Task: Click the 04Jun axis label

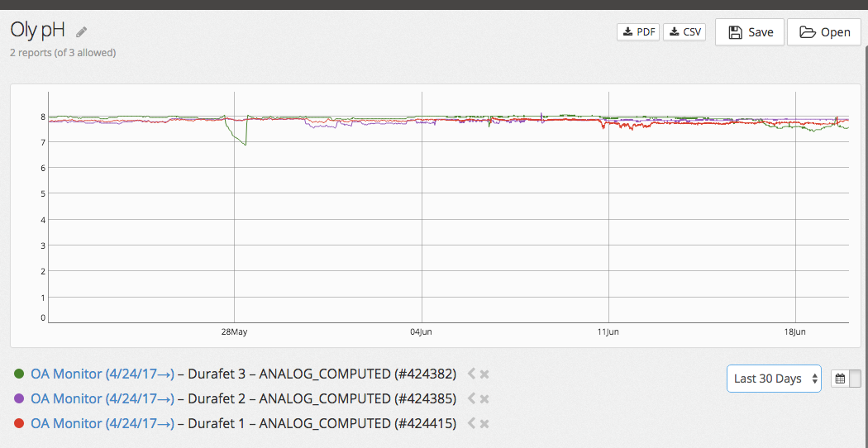Action: point(421,332)
